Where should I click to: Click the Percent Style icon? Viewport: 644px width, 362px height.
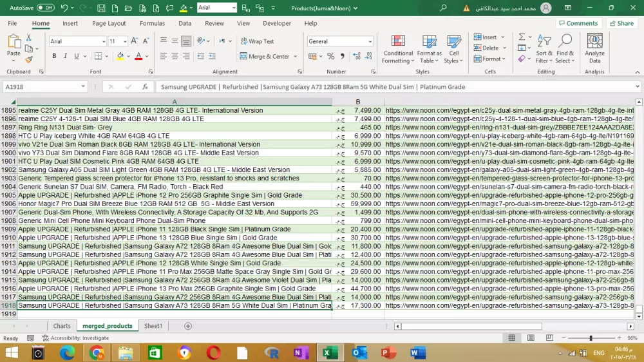click(330, 57)
